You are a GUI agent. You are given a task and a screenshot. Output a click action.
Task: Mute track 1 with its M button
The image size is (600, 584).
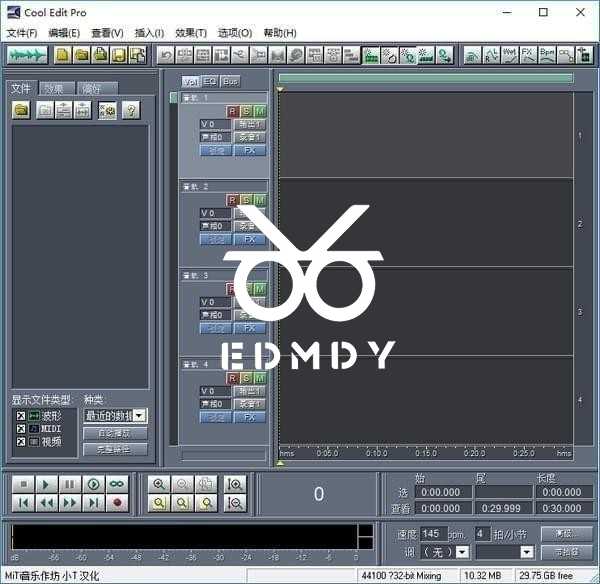point(260,111)
